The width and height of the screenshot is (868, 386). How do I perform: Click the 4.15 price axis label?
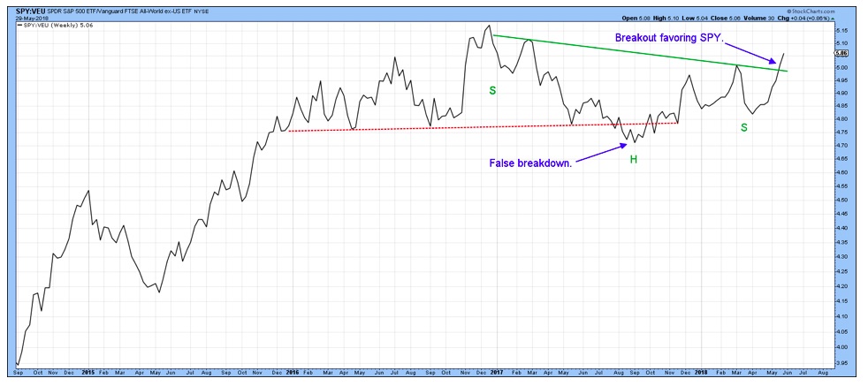pos(841,301)
